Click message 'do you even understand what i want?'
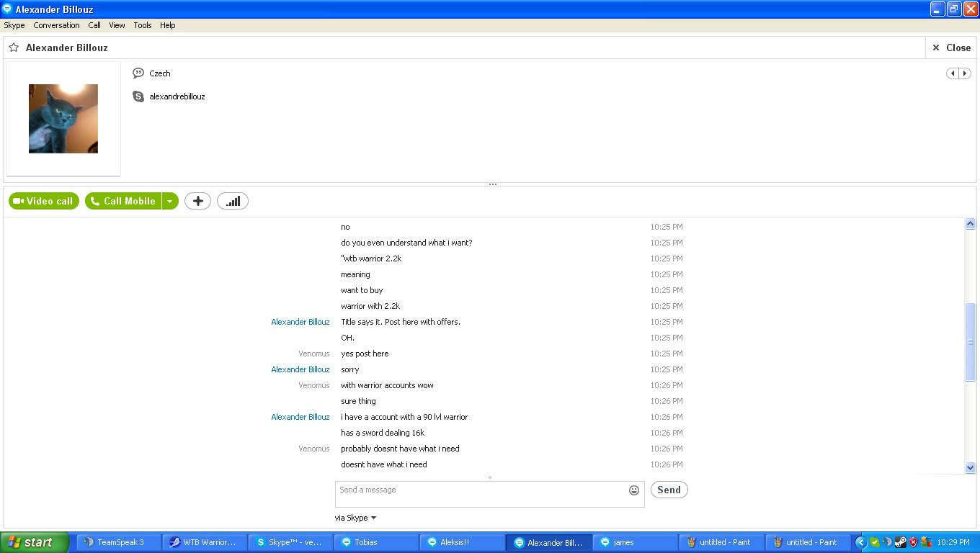This screenshot has height=553, width=980. (406, 243)
